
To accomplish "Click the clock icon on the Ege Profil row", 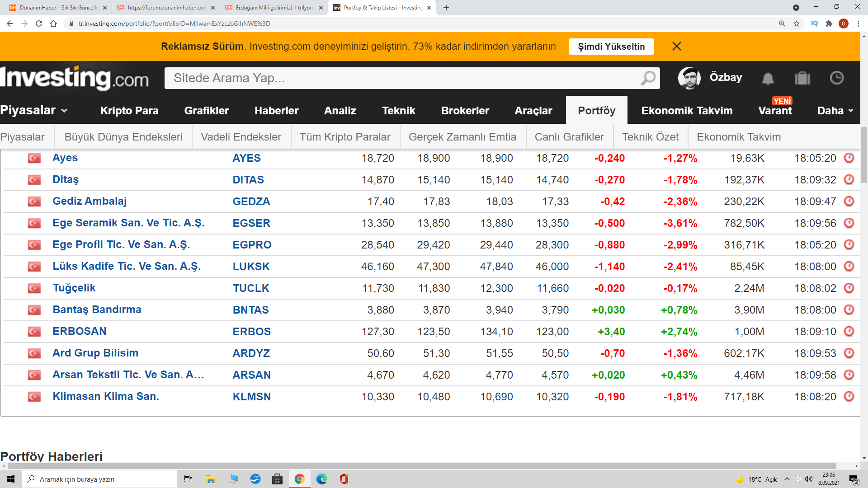I will (849, 244).
